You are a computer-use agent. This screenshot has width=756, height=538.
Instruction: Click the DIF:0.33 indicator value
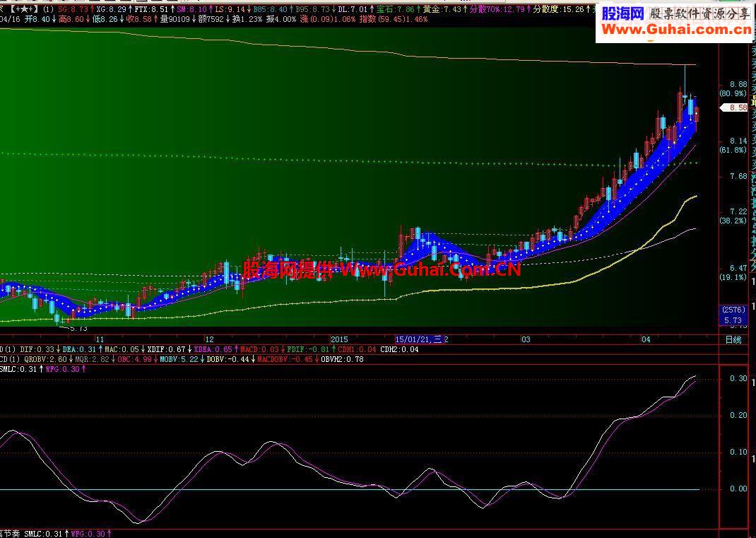pos(37,349)
